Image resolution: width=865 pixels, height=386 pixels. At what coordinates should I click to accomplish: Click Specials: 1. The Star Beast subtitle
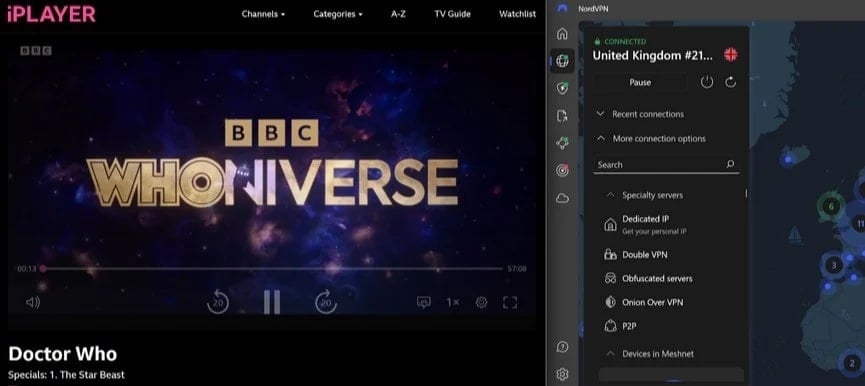click(x=66, y=375)
